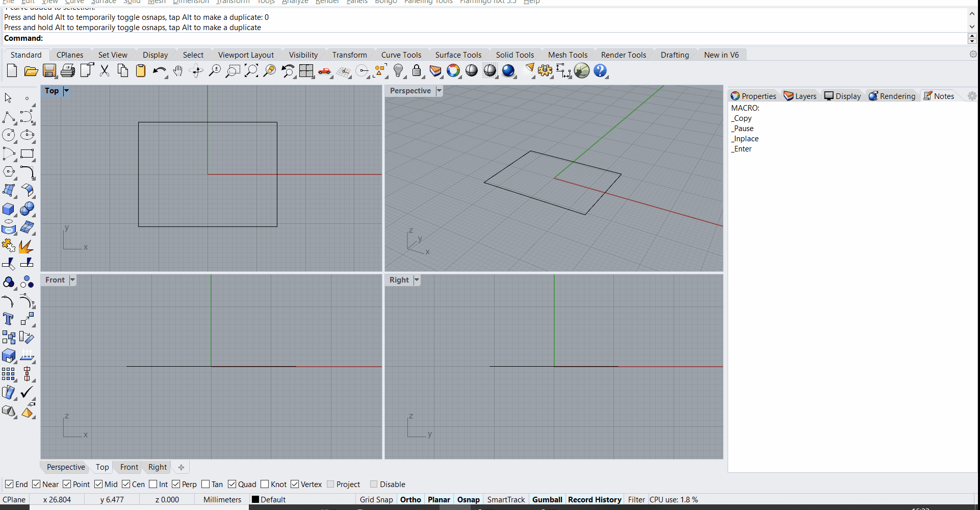Toggle Ortho mode in the status bar

point(410,500)
